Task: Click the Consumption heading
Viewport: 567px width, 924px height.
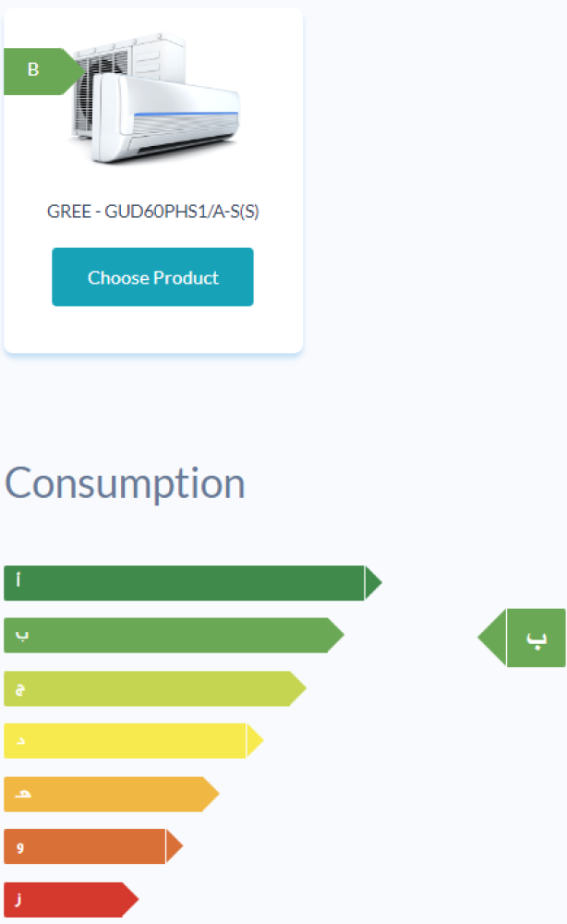Action: pyautogui.click(x=125, y=483)
